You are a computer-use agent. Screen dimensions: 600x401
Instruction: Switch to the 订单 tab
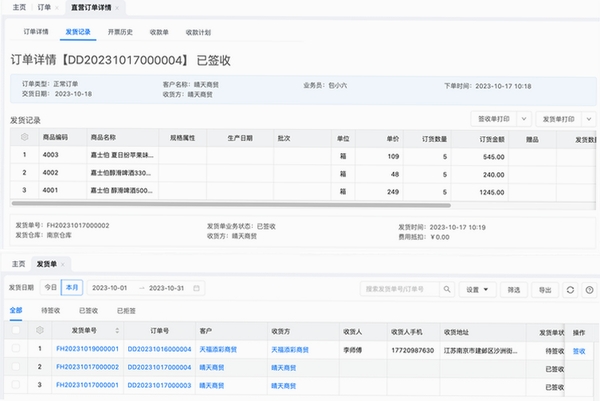pos(44,7)
